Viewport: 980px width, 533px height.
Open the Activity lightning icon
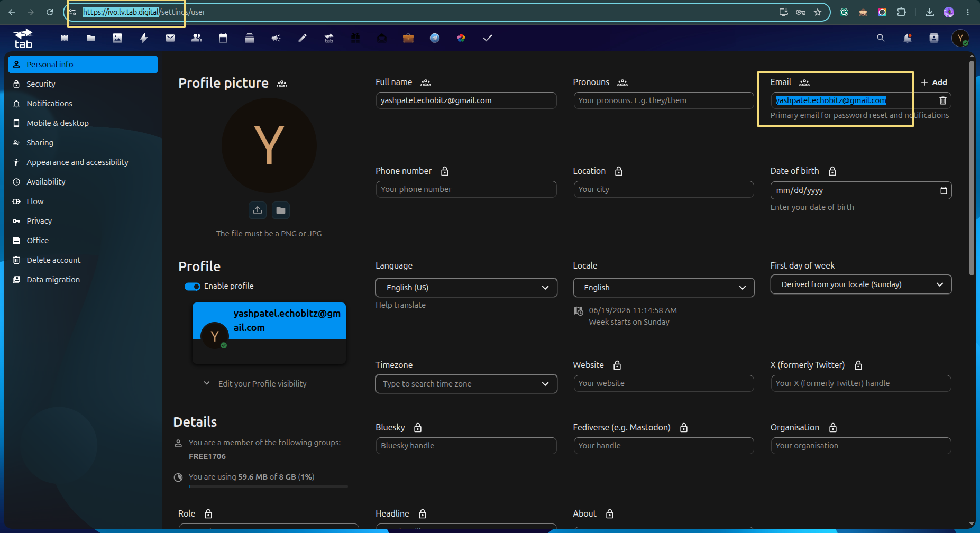coord(144,38)
